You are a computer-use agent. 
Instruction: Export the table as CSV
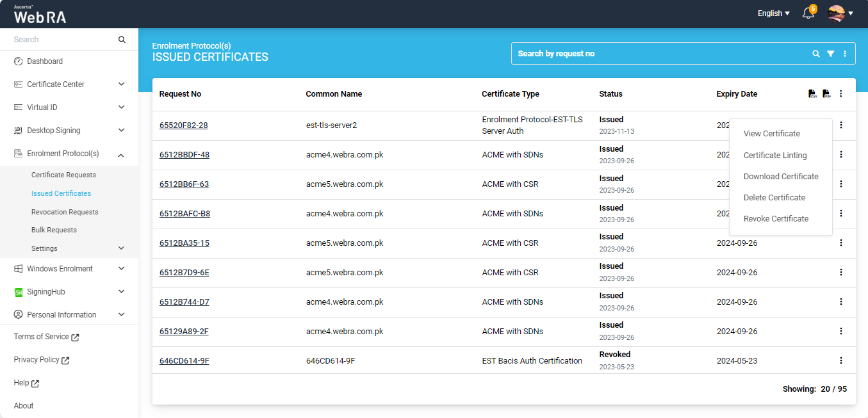[812, 94]
